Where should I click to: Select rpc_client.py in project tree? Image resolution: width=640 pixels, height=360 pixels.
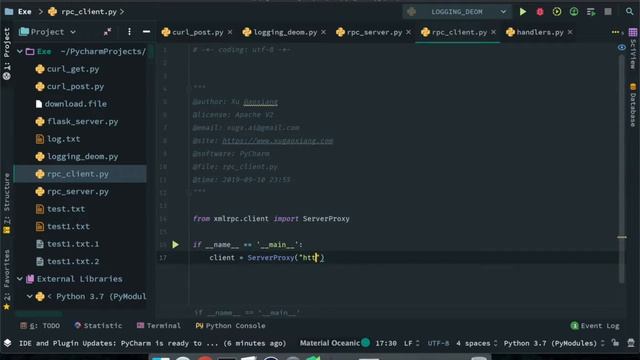80,174
